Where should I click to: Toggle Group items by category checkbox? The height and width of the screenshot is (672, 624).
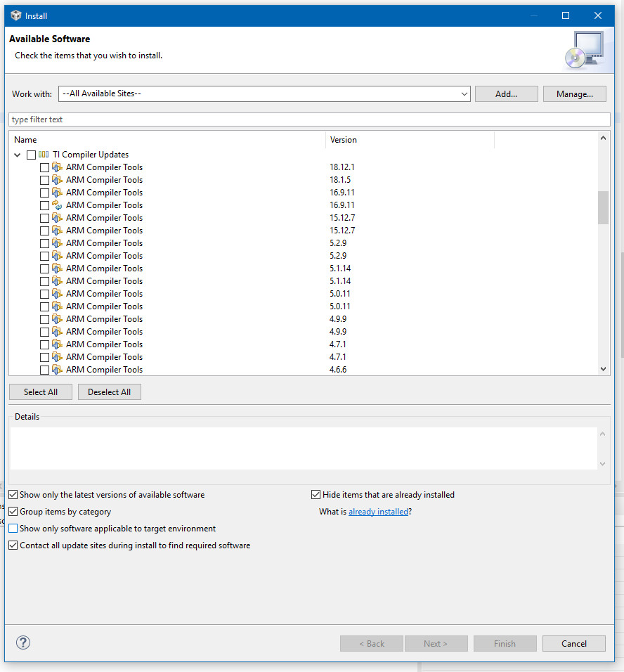[13, 511]
